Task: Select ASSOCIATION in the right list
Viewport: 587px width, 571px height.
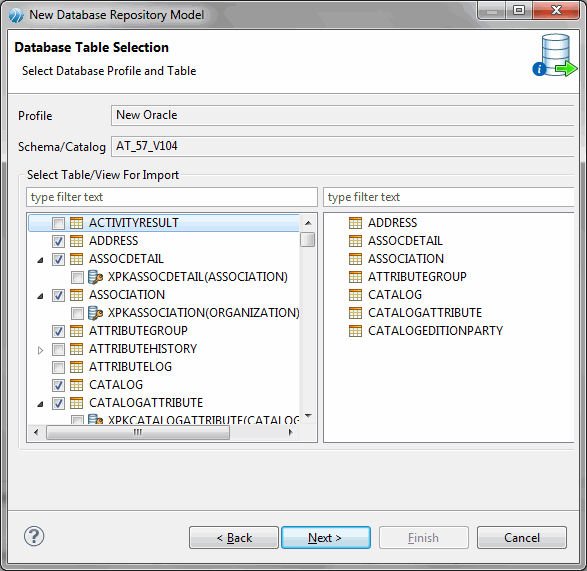Action: point(405,259)
